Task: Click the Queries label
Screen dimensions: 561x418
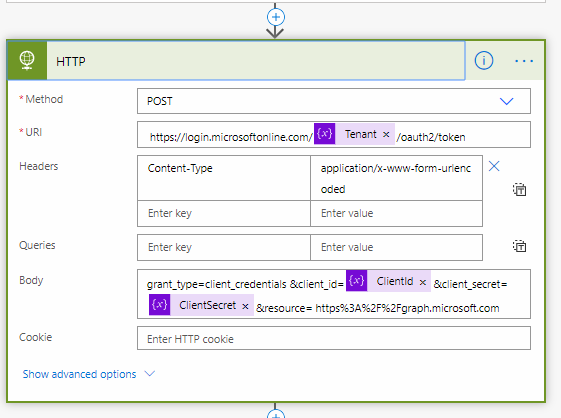Action: [x=37, y=245]
